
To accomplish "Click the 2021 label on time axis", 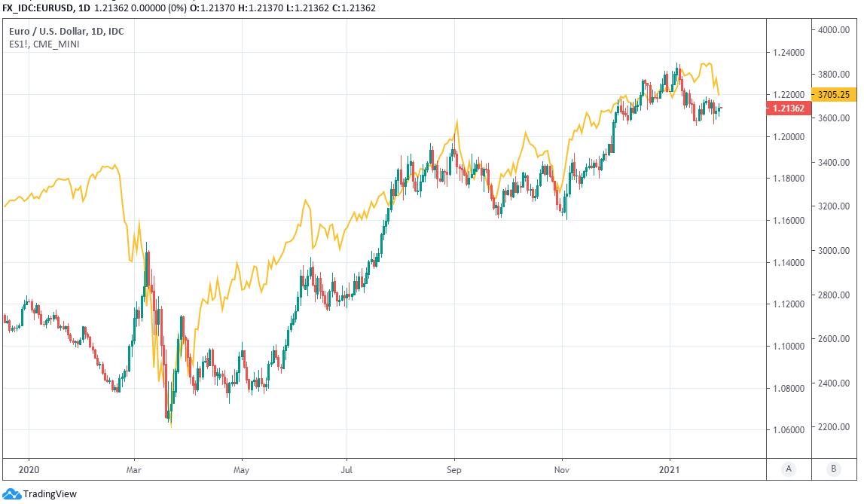I will click(x=670, y=468).
